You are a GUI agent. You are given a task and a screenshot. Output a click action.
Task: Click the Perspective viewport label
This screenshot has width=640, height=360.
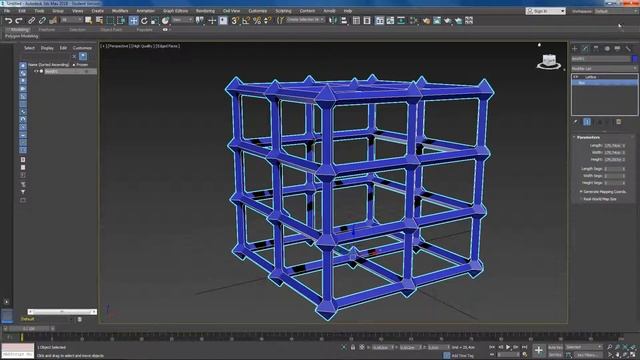(118, 46)
